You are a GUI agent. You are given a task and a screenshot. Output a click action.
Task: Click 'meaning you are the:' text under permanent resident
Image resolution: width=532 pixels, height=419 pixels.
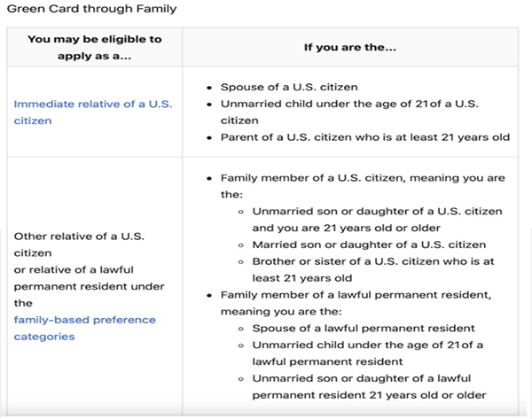(281, 312)
